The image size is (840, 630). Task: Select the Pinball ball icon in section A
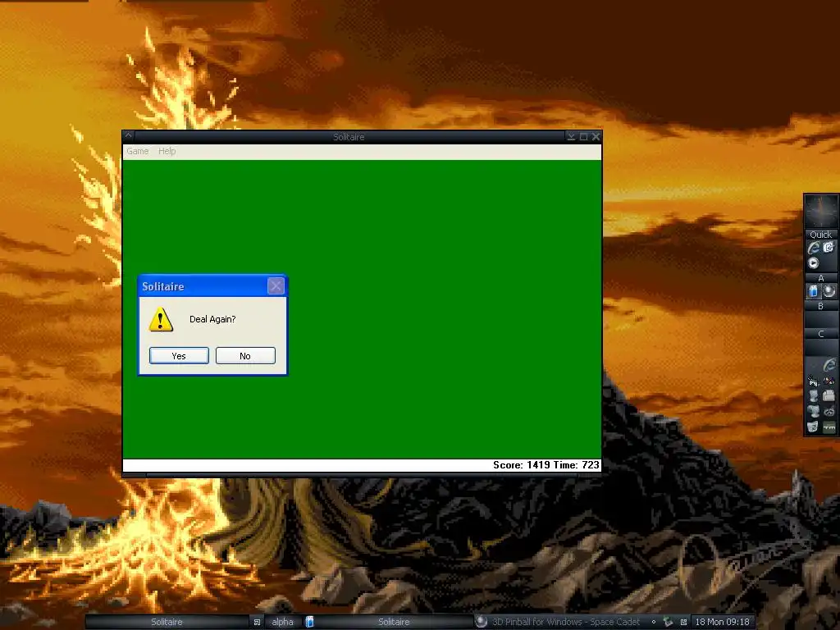pyautogui.click(x=829, y=291)
